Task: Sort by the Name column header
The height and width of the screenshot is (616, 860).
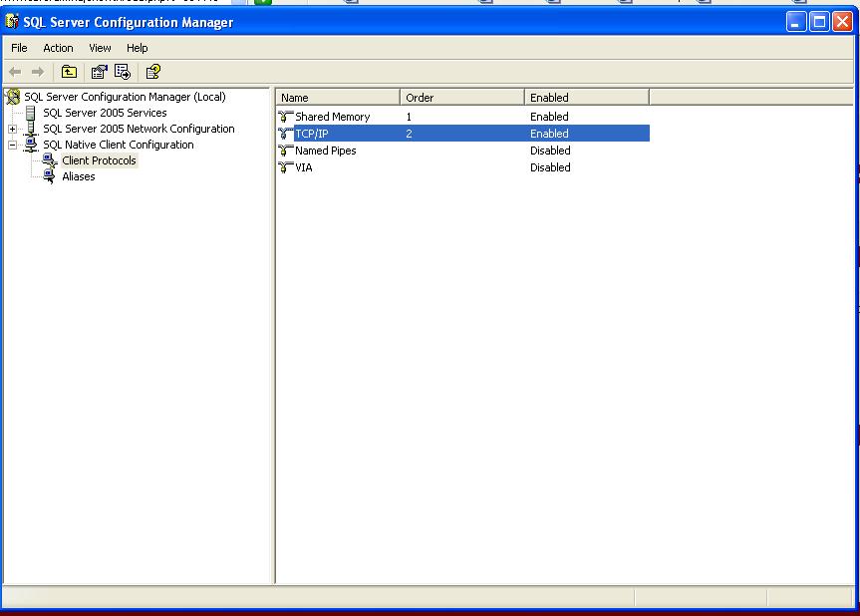Action: tap(339, 98)
